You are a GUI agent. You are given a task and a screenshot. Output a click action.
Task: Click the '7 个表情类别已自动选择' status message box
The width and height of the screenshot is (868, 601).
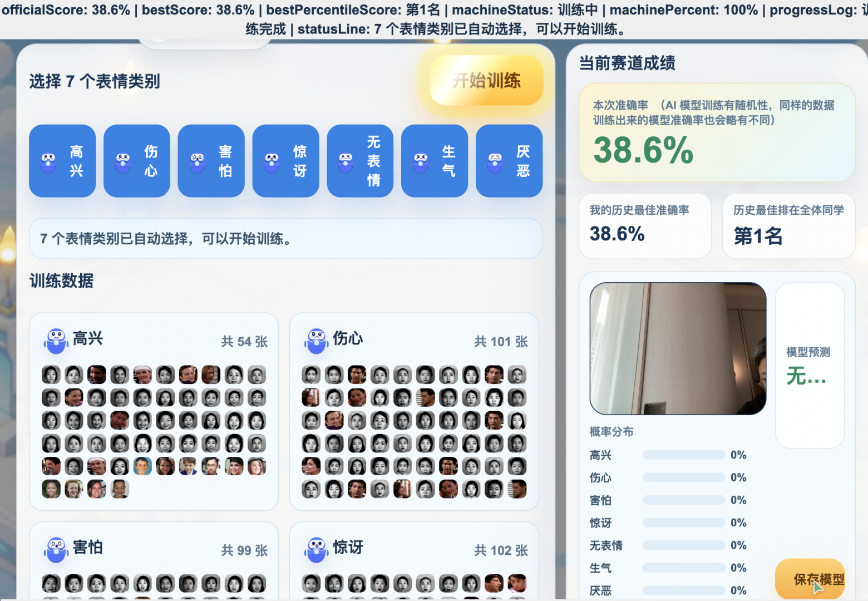(x=285, y=239)
